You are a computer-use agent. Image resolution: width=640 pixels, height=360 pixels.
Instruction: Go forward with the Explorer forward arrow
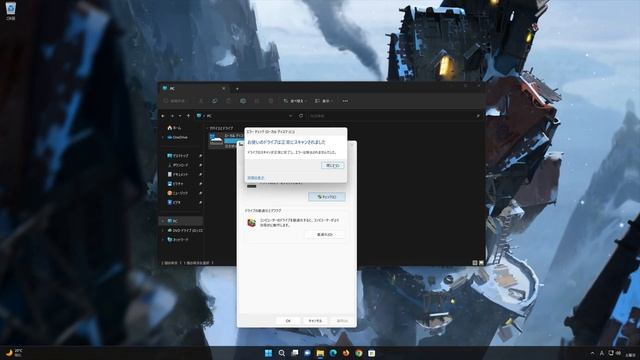[172, 116]
